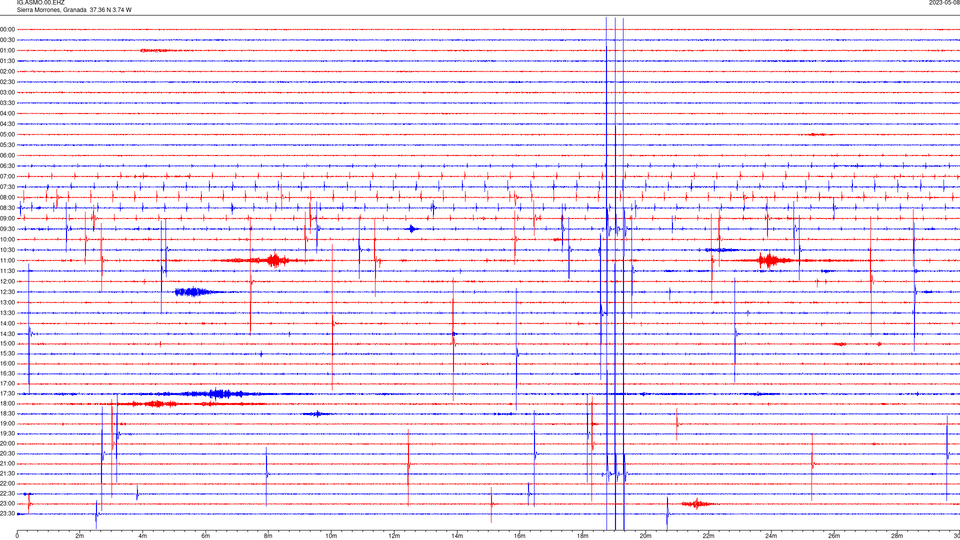Image resolution: width=960 pixels, height=540 pixels.
Task: Select the 03:00 trace time label
Action: pyautogui.click(x=7, y=92)
